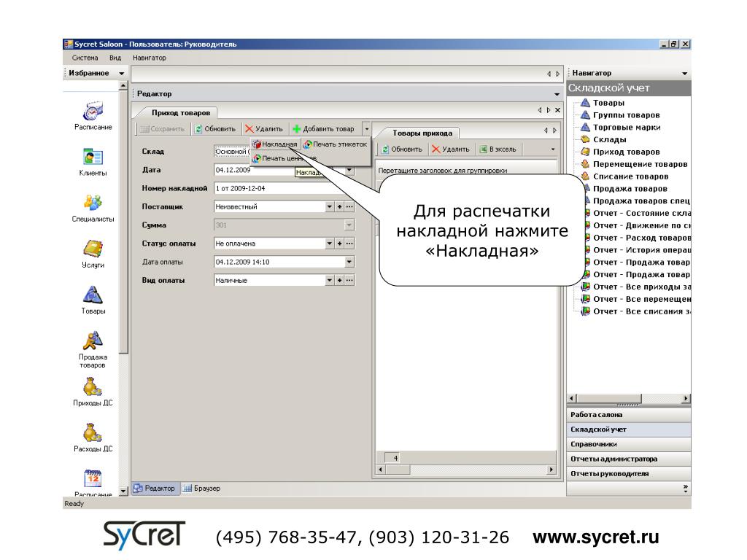Open Расписание clock icon in Избранное
The width and height of the screenshot is (747, 560).
point(93,111)
